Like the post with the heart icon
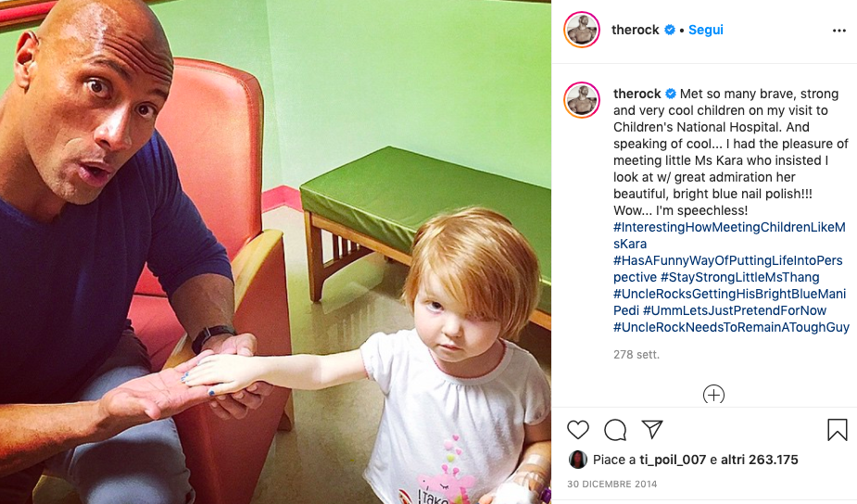The width and height of the screenshot is (857, 504). [578, 430]
